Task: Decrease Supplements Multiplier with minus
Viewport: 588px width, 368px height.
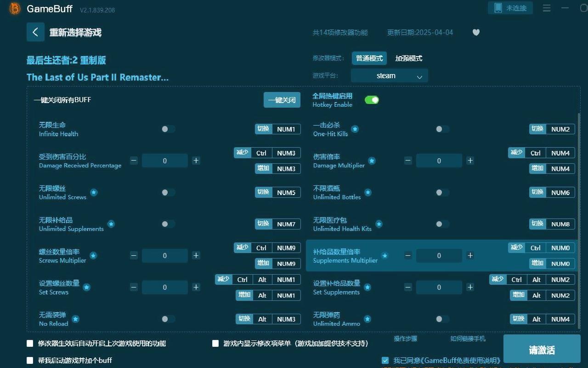Action: (408, 255)
